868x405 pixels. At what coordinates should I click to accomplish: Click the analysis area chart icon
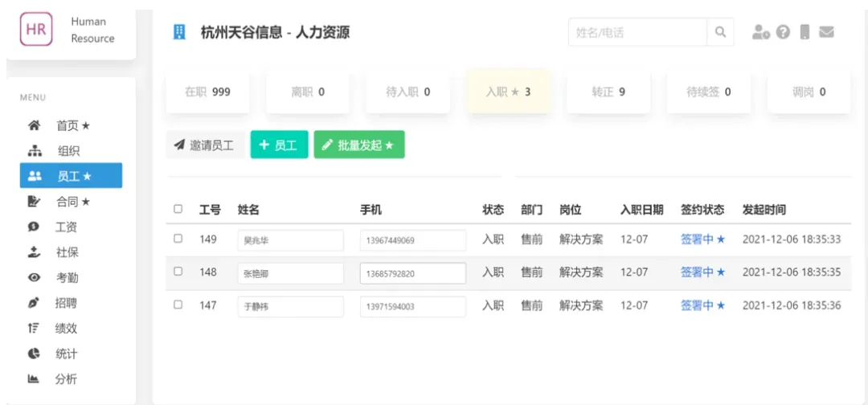click(35, 379)
